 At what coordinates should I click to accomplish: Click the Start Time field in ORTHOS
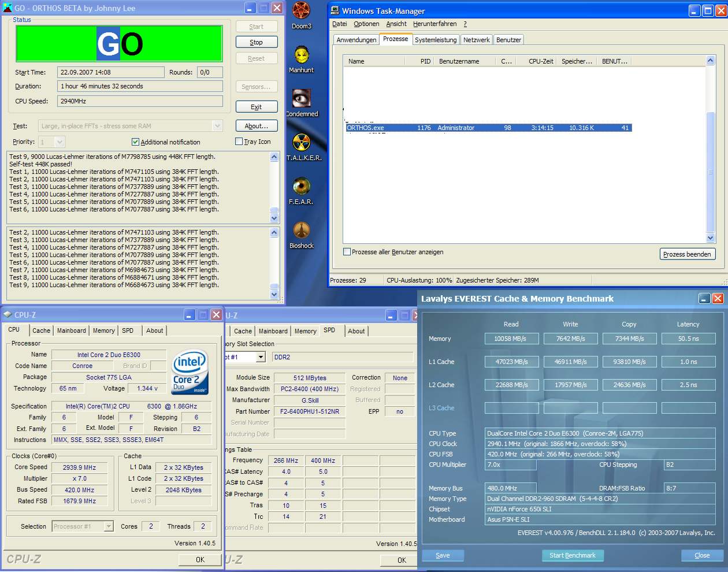[x=111, y=72]
